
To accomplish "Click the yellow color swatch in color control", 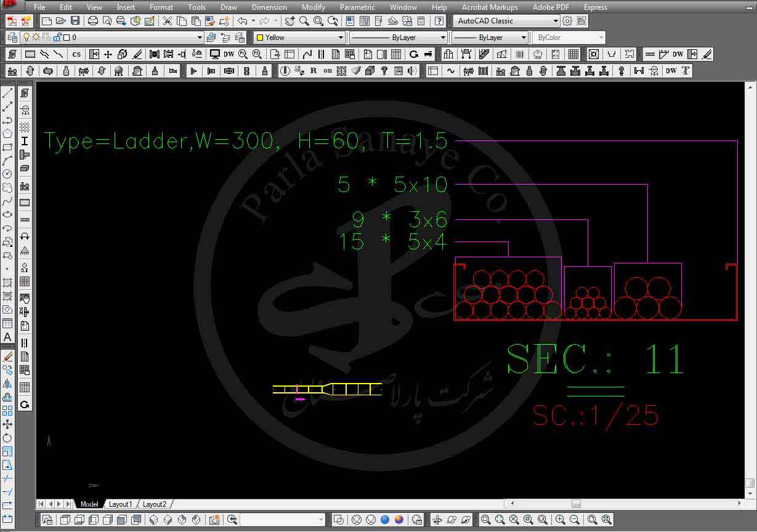I will coord(260,38).
